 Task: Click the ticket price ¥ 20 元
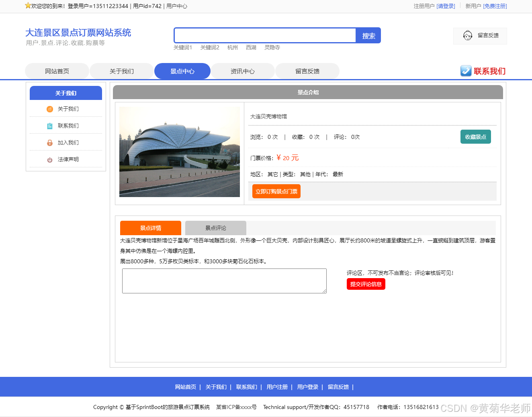click(288, 158)
